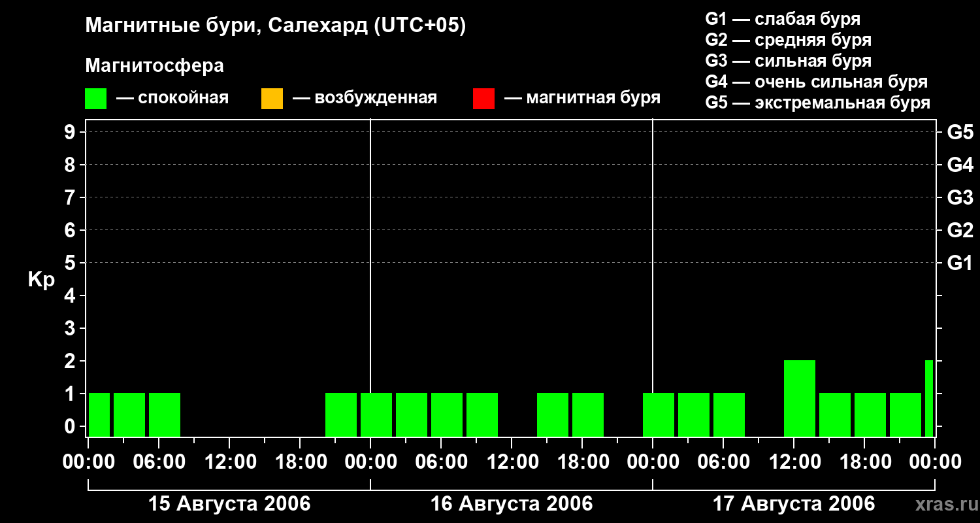Click the 'G3 — сильная буря' legend line
The width and height of the screenshot is (980, 523).
(788, 61)
